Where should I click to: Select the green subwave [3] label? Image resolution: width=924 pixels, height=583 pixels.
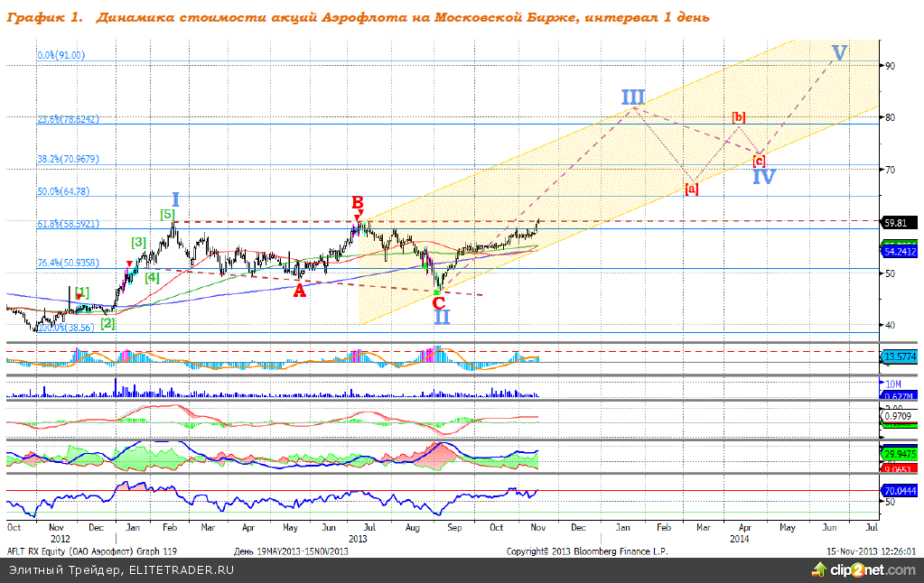(138, 242)
